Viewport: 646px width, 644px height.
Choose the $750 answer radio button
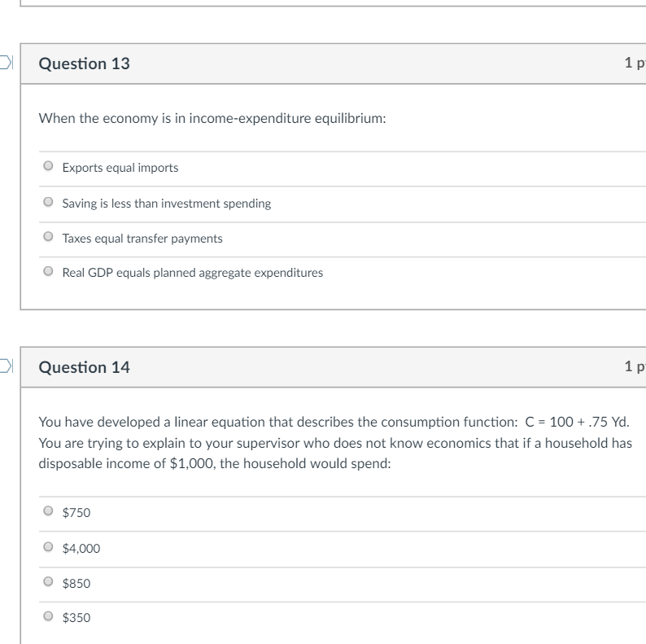click(49, 512)
